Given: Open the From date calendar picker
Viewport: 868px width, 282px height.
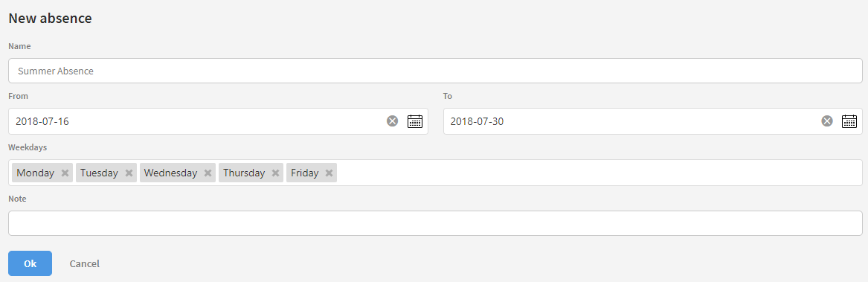Looking at the screenshot, I should [414, 121].
